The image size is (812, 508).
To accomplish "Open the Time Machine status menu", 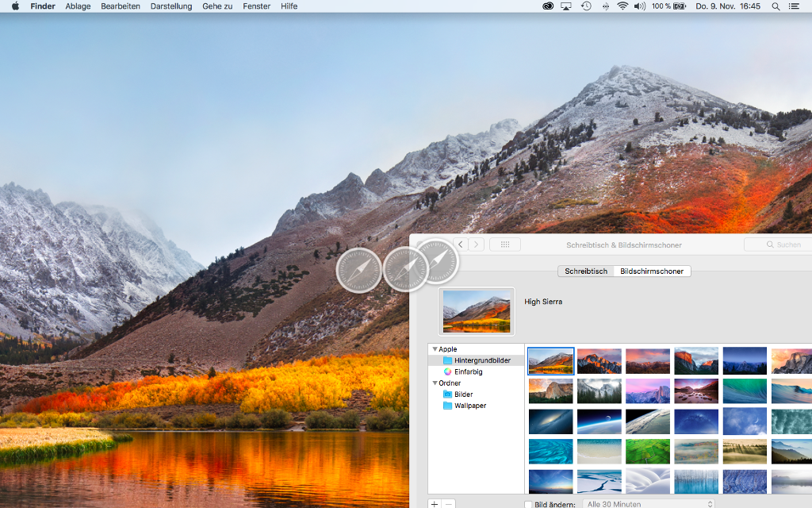I will coord(586,6).
